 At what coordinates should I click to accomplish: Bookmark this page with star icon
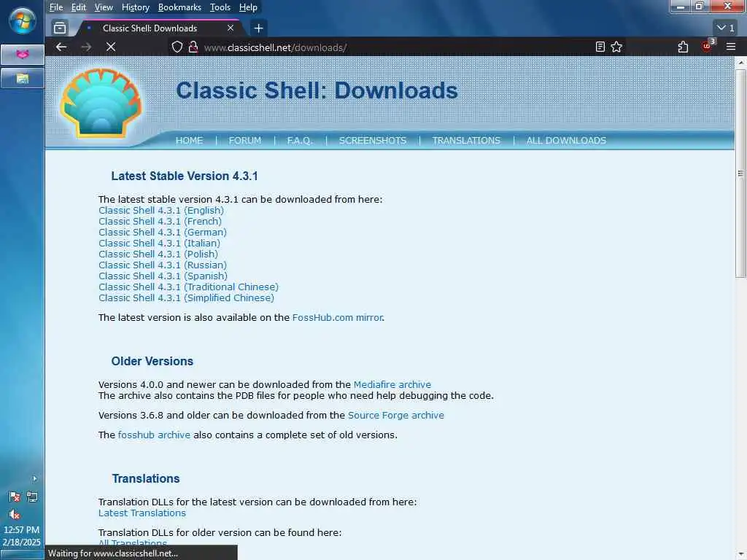coord(616,47)
